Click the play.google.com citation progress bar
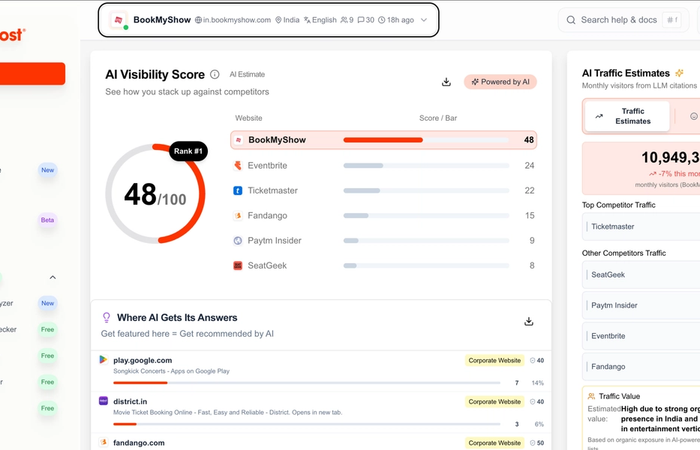Screen dimensions: 700x450 point(307,383)
